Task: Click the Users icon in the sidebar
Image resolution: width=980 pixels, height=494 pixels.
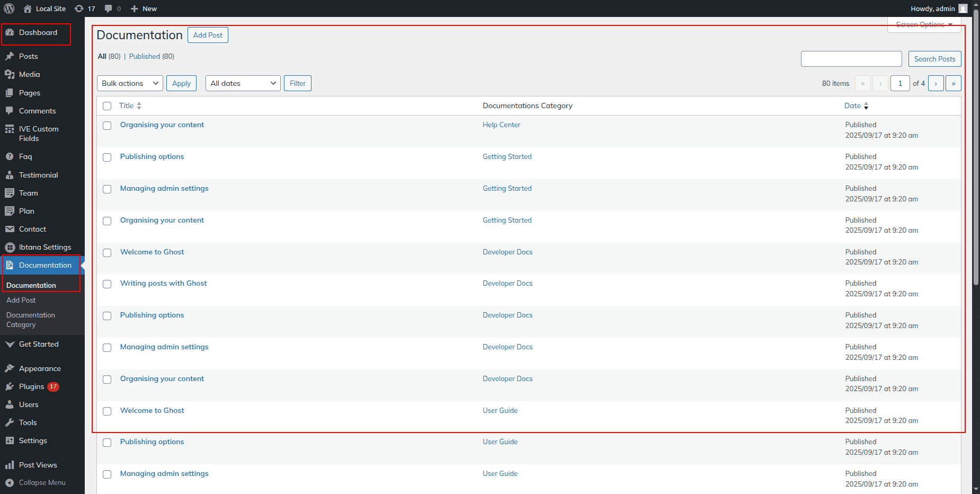Action: [x=10, y=405]
